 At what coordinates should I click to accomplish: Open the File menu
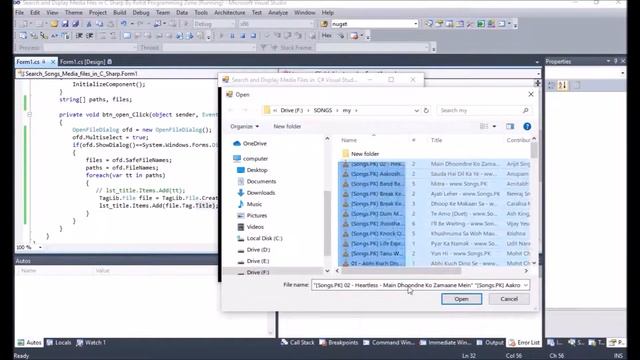[x=20, y=13]
